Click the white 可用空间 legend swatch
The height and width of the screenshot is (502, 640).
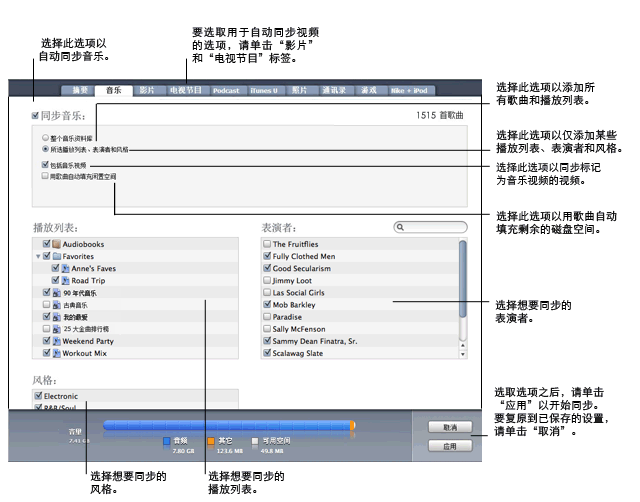[255, 441]
